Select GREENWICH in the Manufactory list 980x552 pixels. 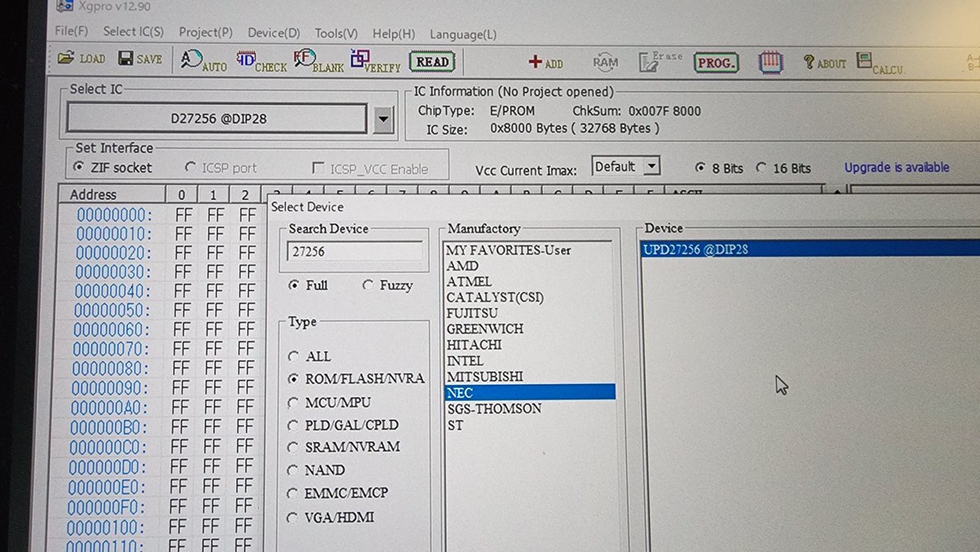[529, 329]
